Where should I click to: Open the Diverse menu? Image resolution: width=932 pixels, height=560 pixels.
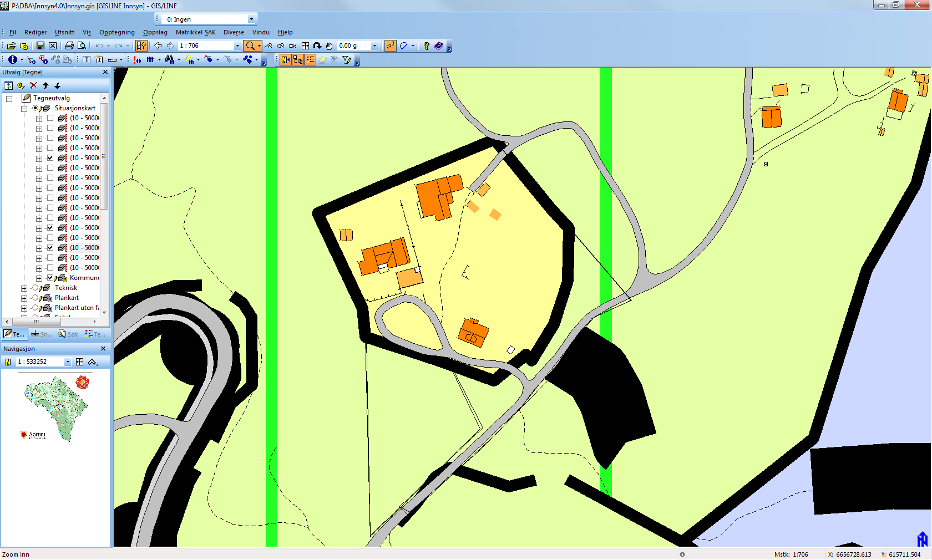234,32
